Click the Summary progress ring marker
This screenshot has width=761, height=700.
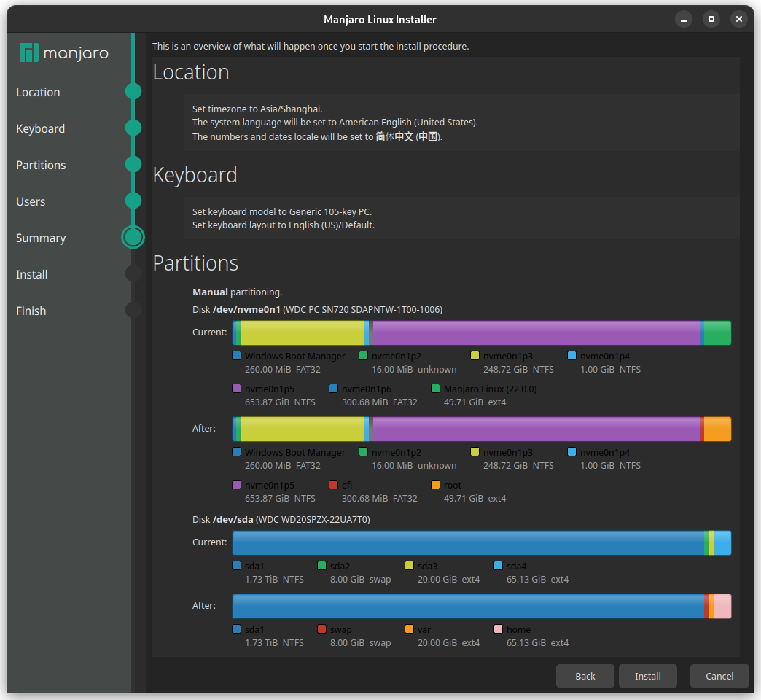[133, 237]
